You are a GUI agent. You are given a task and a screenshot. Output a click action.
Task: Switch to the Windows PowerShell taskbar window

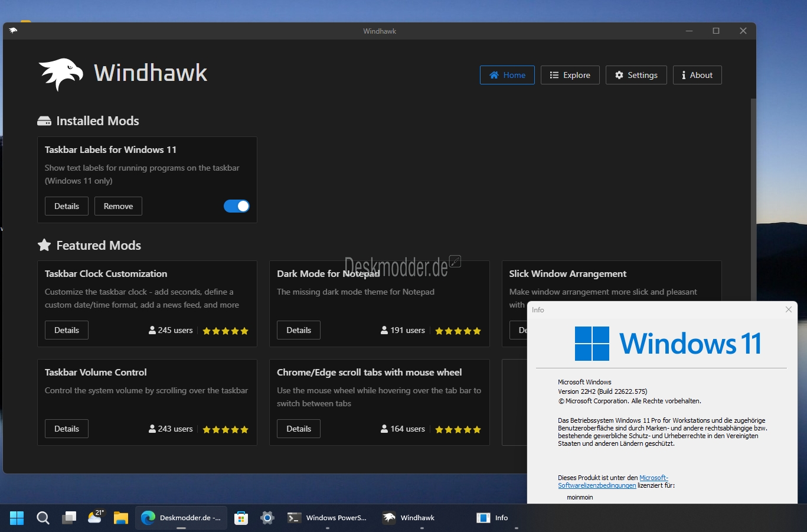(328, 518)
